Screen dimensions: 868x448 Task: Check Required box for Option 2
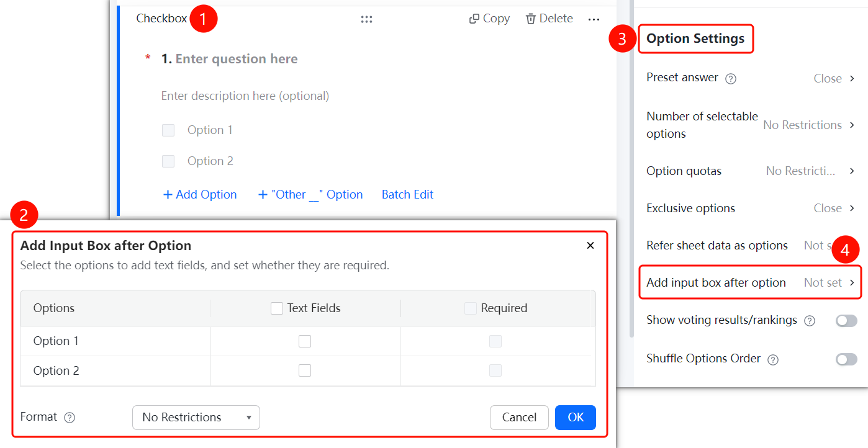495,370
